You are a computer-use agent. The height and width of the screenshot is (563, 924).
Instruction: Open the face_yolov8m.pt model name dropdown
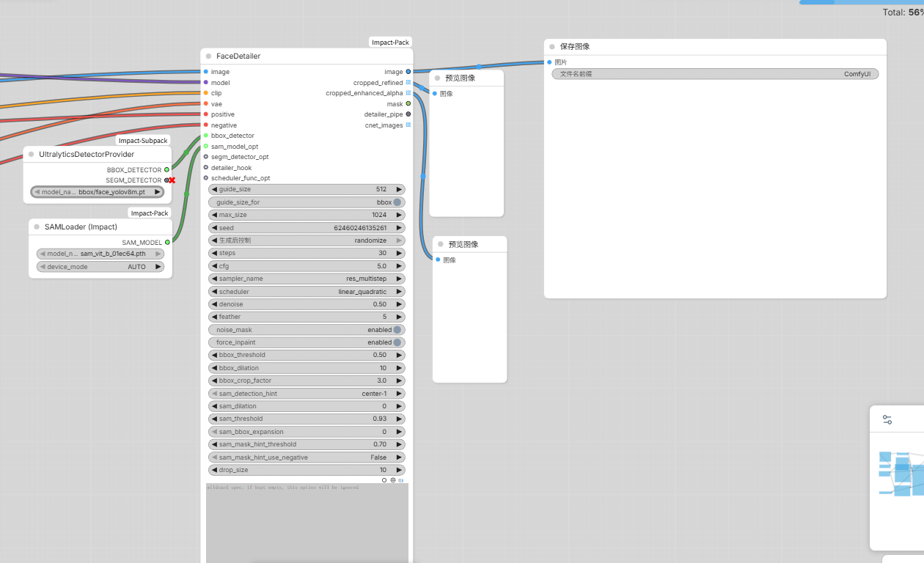(x=98, y=192)
